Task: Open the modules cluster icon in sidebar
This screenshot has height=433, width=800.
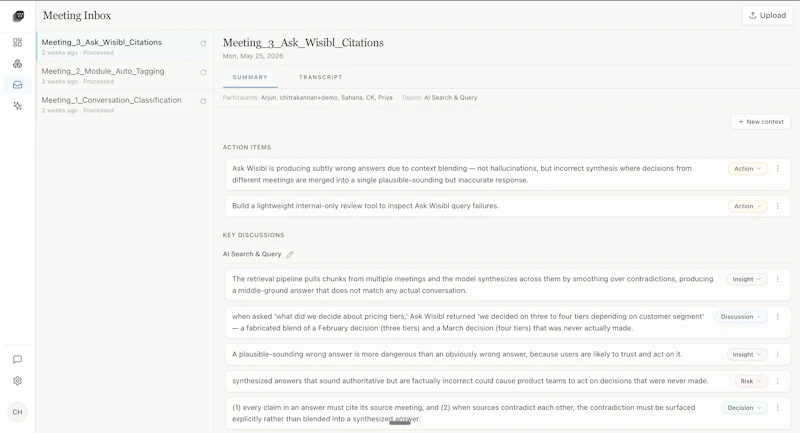Action: point(17,64)
